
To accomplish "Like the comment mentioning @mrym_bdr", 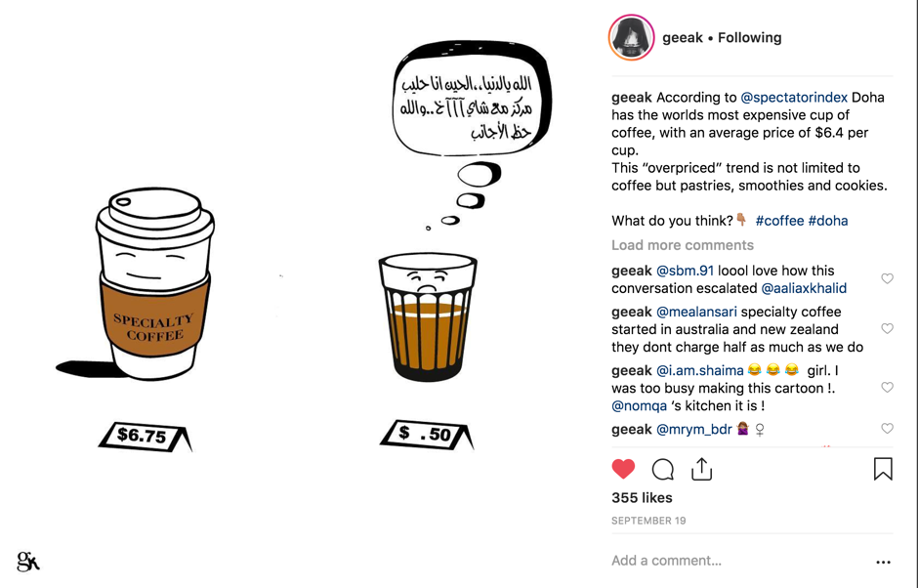I will tap(887, 429).
